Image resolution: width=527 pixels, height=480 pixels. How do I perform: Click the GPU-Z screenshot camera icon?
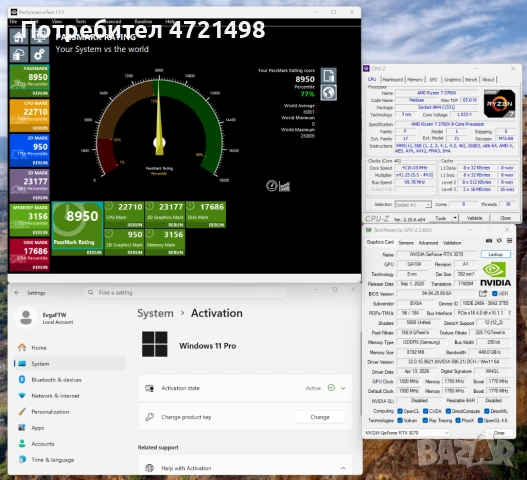coord(489,241)
